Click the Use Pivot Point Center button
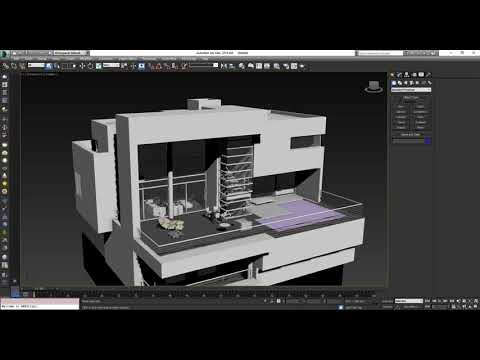This screenshot has height=360, width=480. (x=124, y=66)
